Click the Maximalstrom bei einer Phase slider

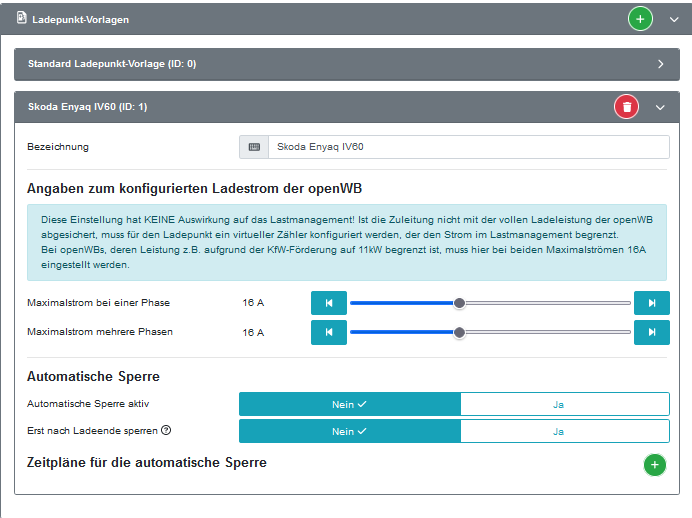pyautogui.click(x=490, y=303)
